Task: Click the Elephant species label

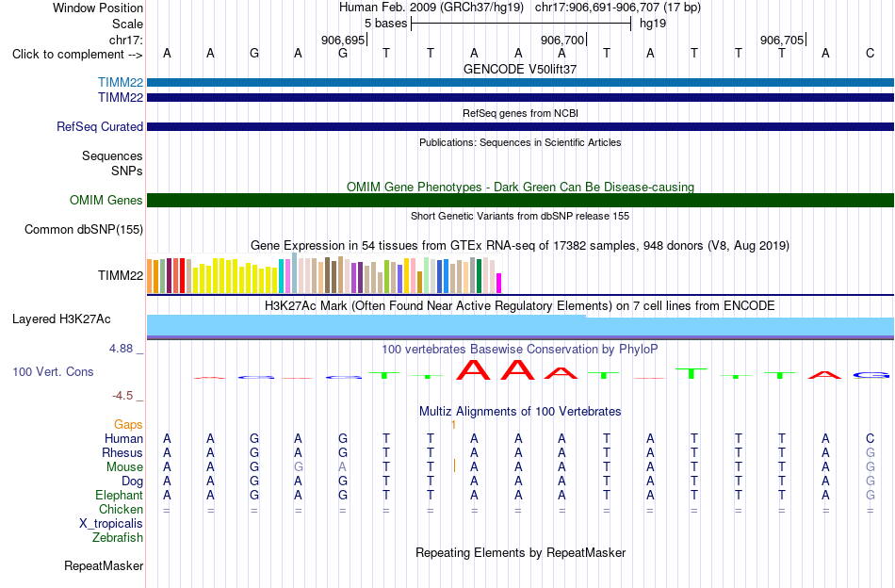Action: 120,495
